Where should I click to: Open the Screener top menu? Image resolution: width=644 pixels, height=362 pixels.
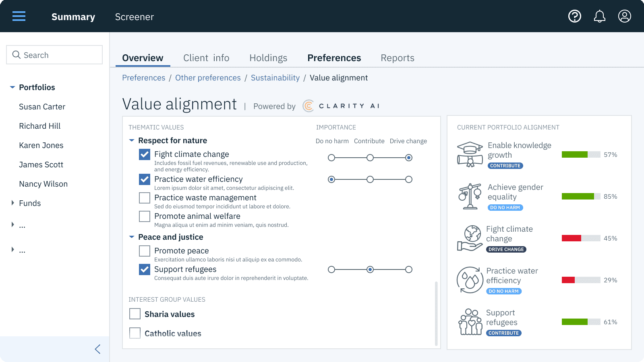pyautogui.click(x=135, y=17)
